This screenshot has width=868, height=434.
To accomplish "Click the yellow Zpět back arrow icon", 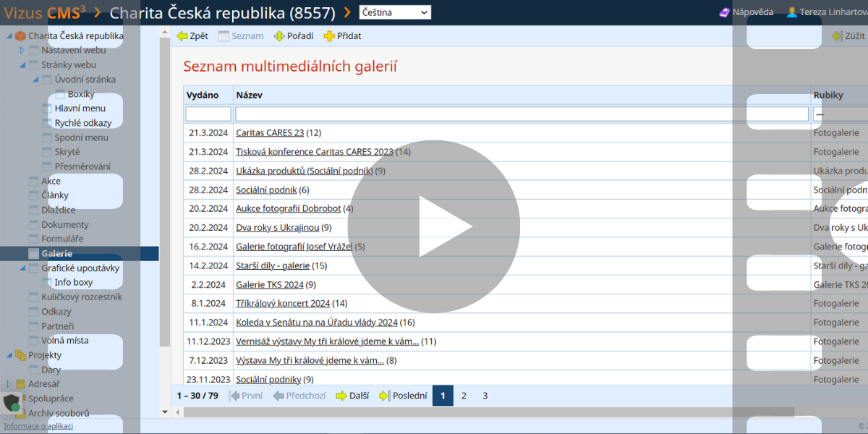I will tap(182, 36).
